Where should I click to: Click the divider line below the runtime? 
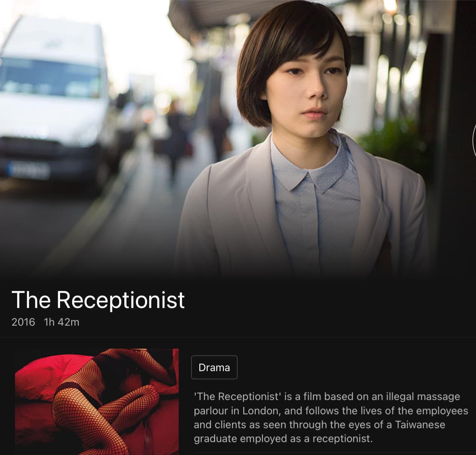tap(238, 337)
